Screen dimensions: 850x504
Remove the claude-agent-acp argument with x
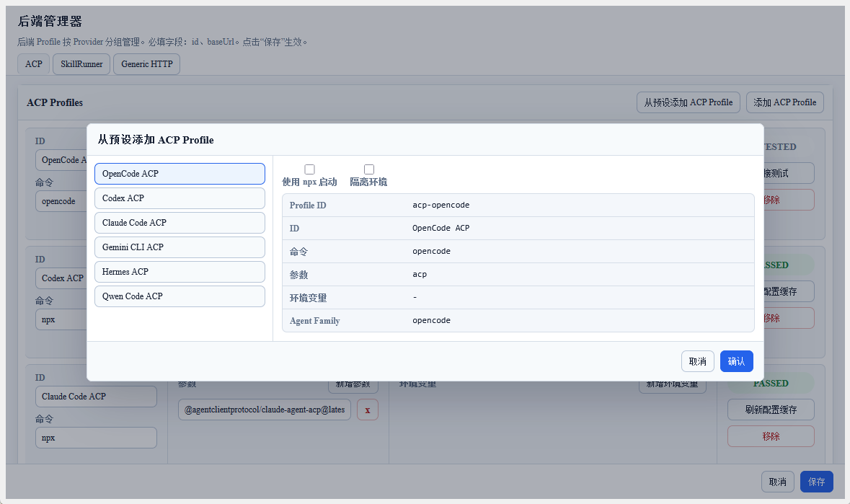coord(368,410)
